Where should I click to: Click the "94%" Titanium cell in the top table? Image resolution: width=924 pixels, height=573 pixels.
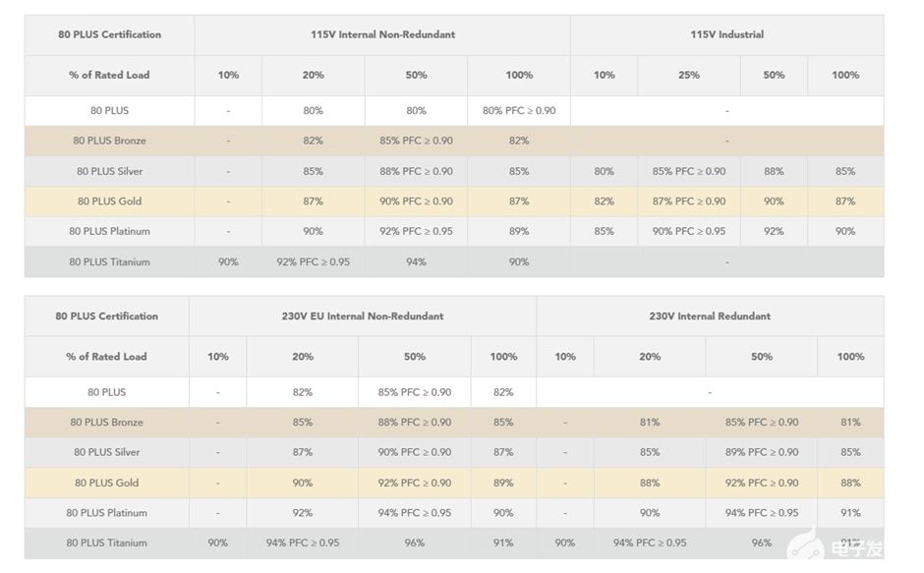pyautogui.click(x=416, y=262)
